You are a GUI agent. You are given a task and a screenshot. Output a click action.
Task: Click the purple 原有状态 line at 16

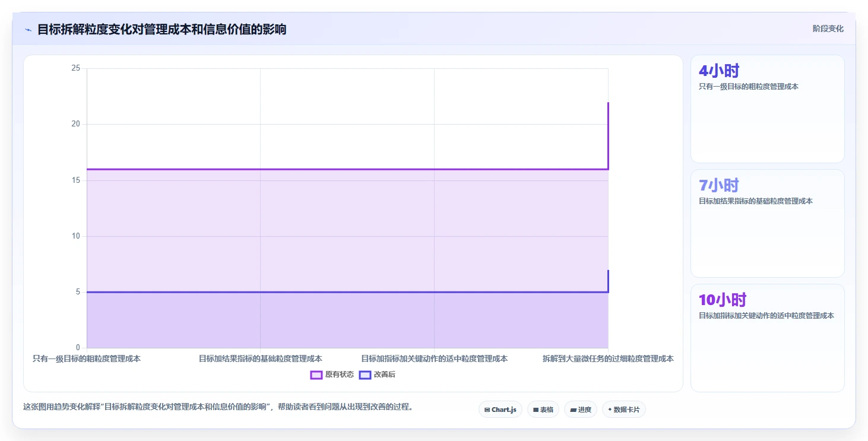point(347,169)
